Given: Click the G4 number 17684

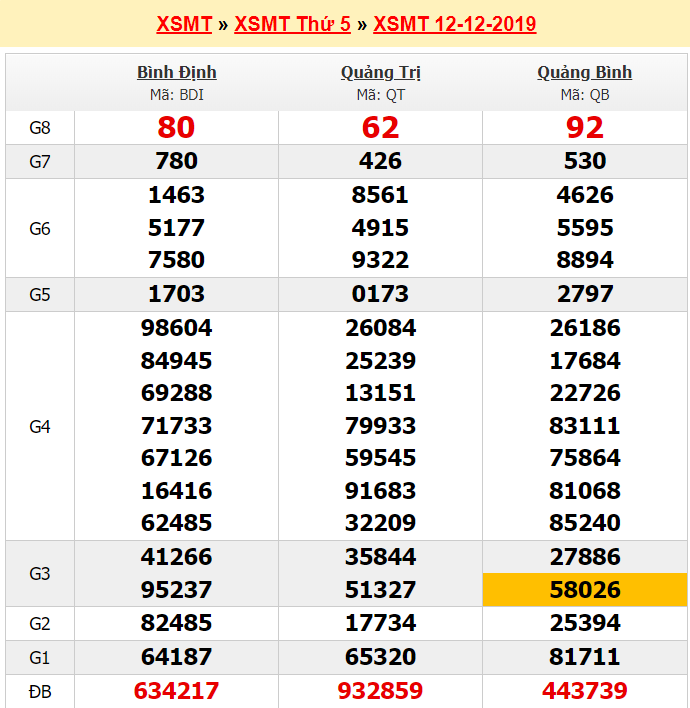Looking at the screenshot, I should (x=585, y=361).
